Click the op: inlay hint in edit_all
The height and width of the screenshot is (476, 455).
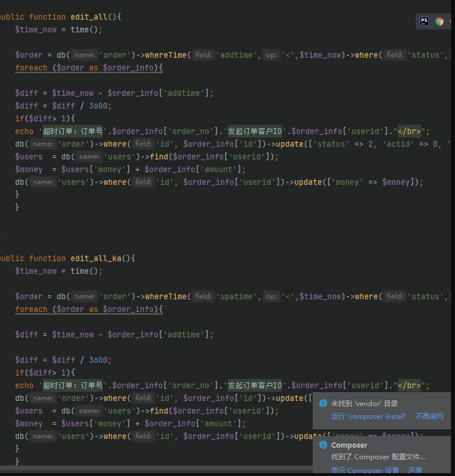pyautogui.click(x=271, y=55)
